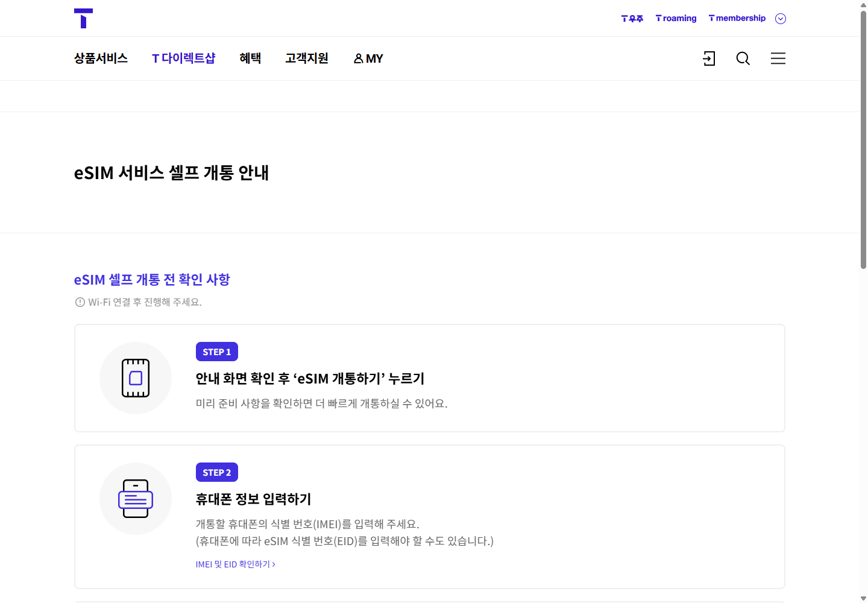The image size is (868, 603).
Task: Open the T membership link
Action: point(737,18)
